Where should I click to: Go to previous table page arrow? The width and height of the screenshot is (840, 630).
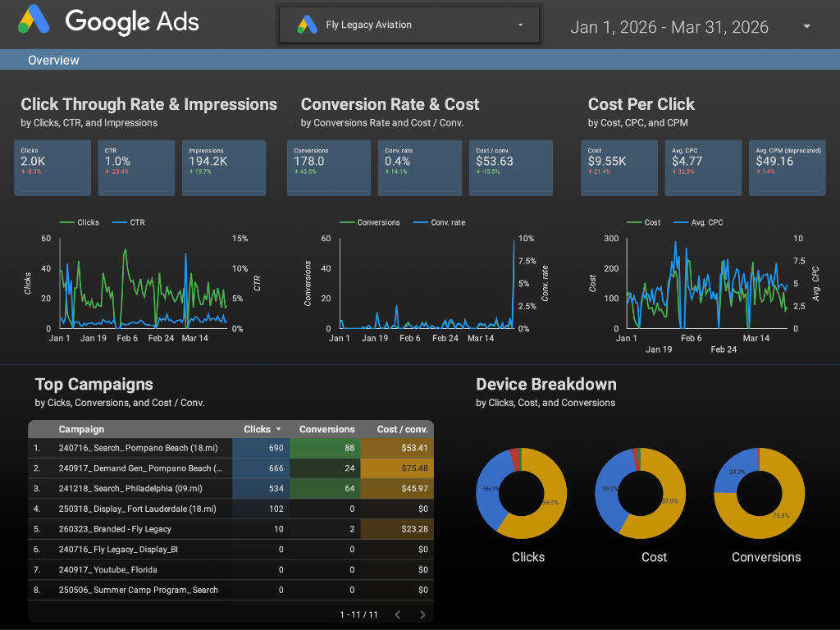click(398, 614)
